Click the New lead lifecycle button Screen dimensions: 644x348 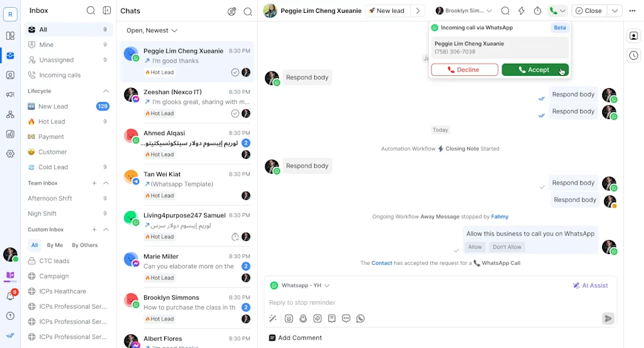pyautogui.click(x=386, y=11)
